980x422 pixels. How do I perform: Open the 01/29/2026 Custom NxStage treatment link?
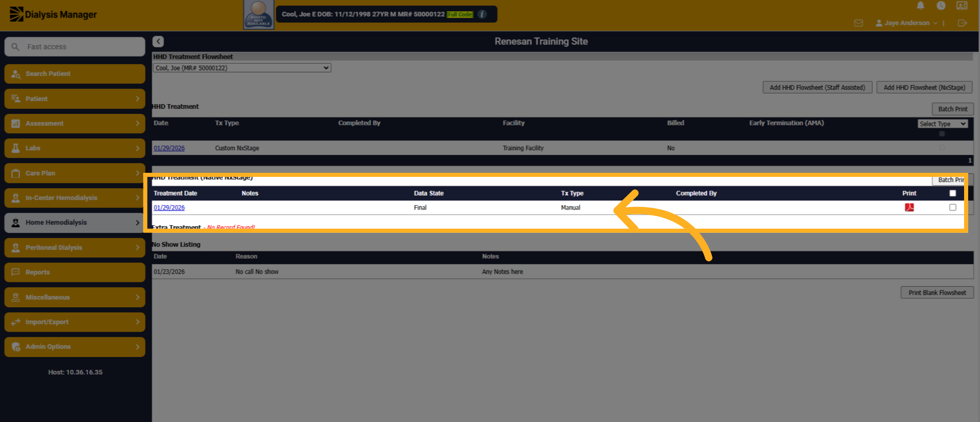pyautogui.click(x=169, y=148)
